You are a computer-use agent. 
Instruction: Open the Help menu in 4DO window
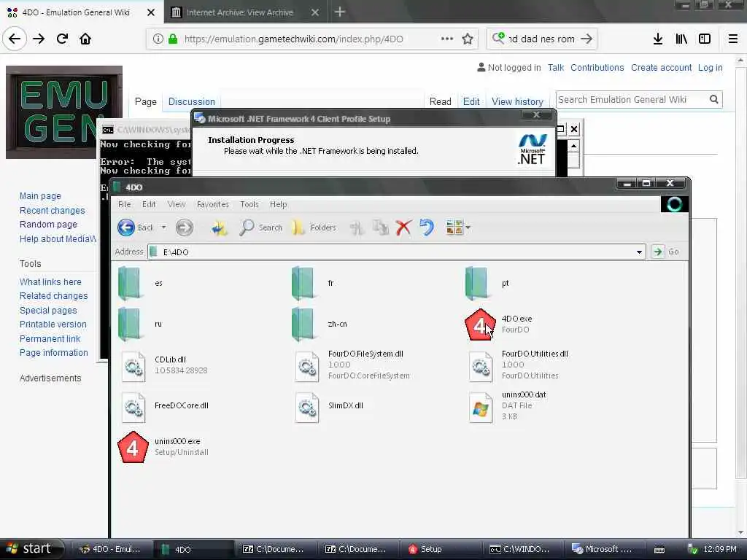pos(278,204)
